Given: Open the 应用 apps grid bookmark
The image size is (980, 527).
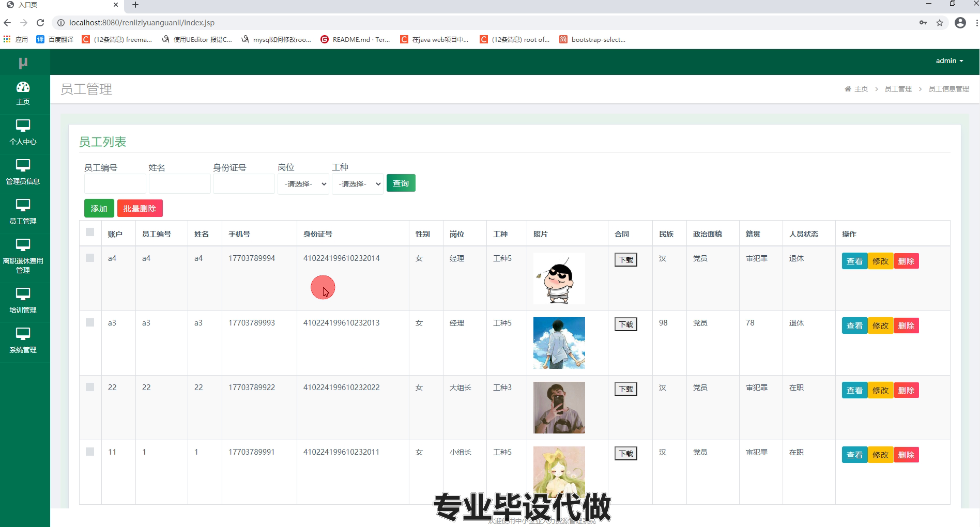Looking at the screenshot, I should 16,39.
